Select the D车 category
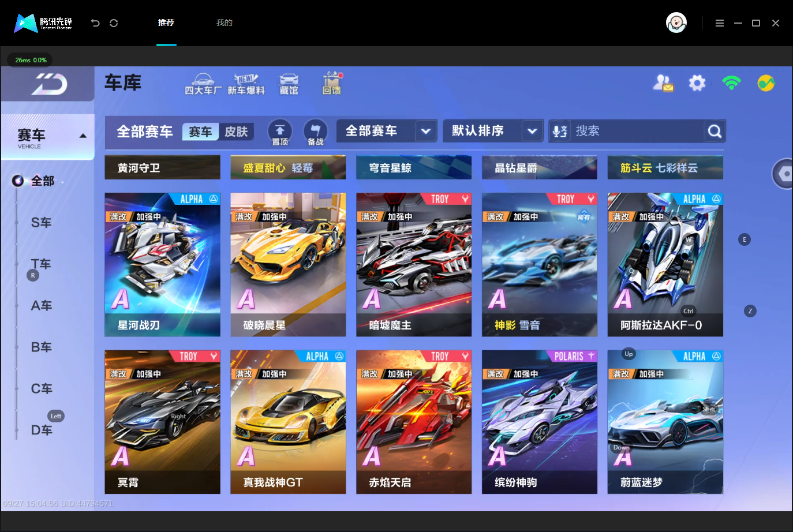 tap(42, 430)
